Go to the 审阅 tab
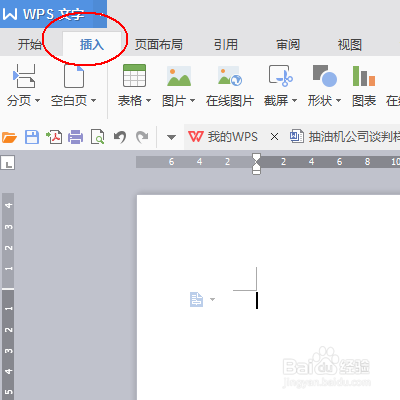Image resolution: width=400 pixels, height=400 pixels. coord(288,44)
